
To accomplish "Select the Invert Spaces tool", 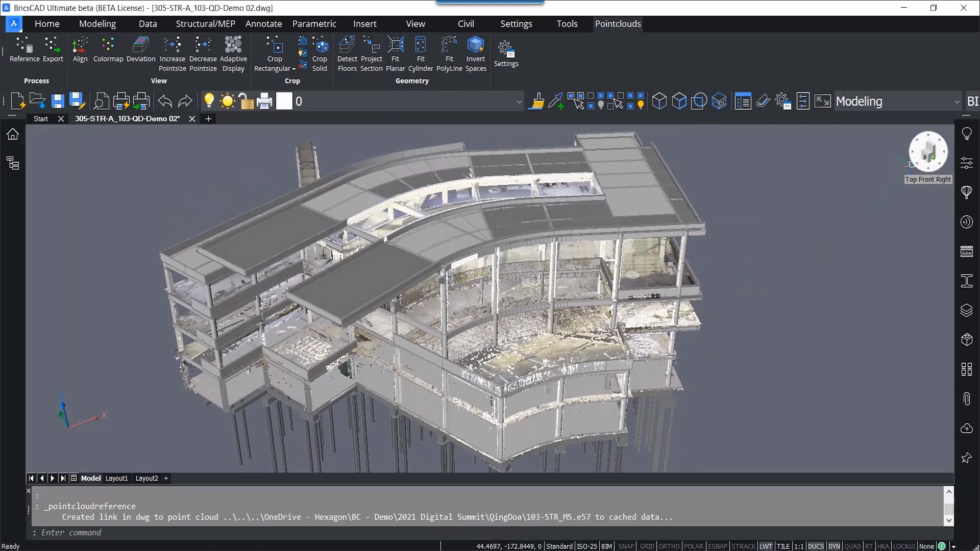I will point(476,53).
